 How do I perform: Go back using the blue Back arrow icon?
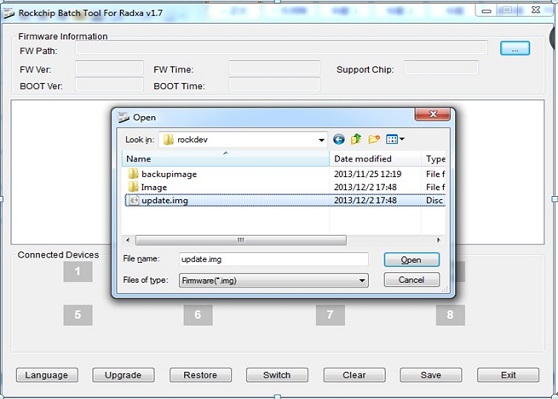coord(339,139)
